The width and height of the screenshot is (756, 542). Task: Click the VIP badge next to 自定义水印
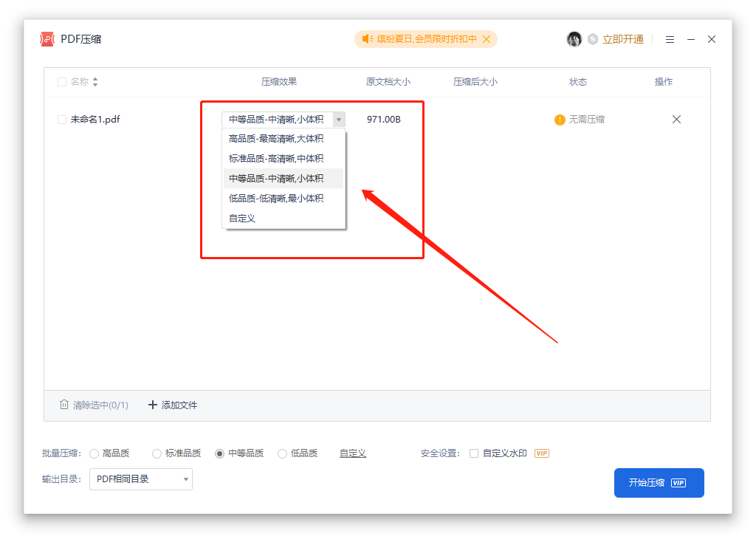542,453
